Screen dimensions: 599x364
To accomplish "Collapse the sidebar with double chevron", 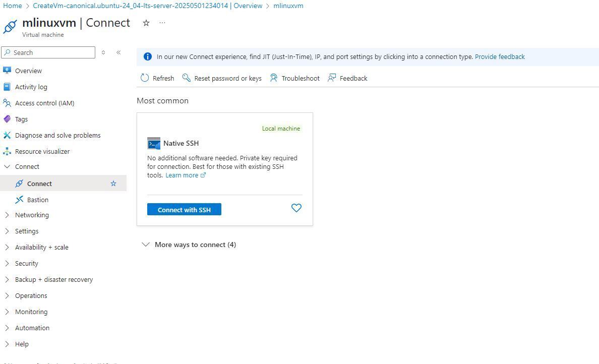I will 118,52.
